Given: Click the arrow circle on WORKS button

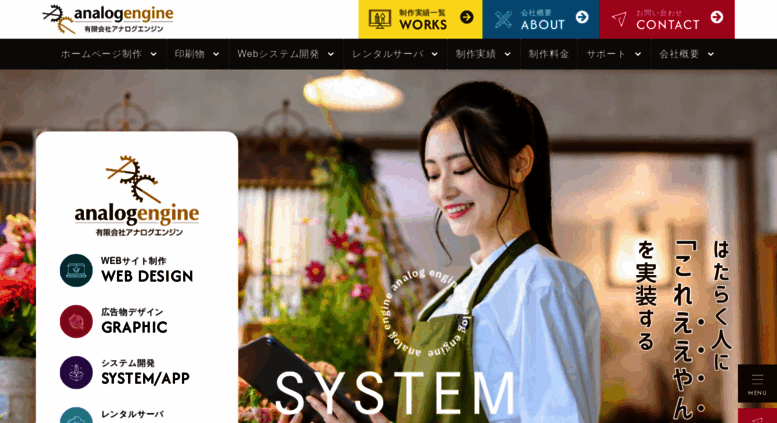Looking at the screenshot, I should (x=466, y=17).
